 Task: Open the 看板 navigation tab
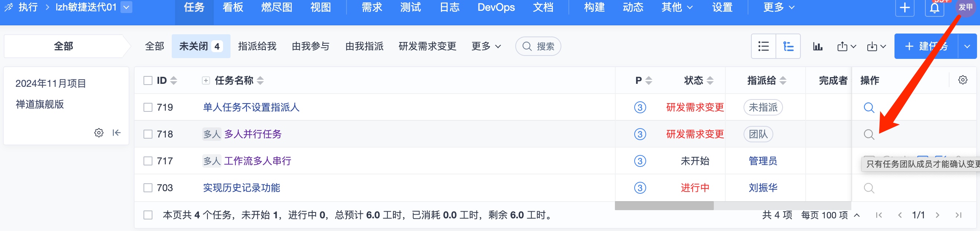(x=233, y=7)
